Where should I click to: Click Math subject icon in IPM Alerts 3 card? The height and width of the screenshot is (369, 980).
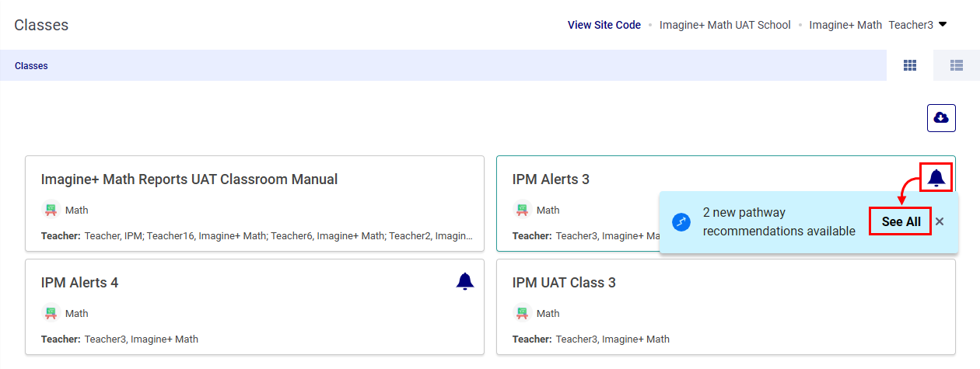pos(522,210)
